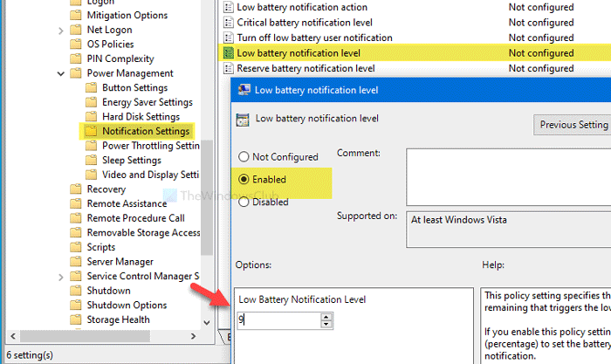Select Low battery notification action setting
Screen dimensions: 611x364
tap(302, 7)
